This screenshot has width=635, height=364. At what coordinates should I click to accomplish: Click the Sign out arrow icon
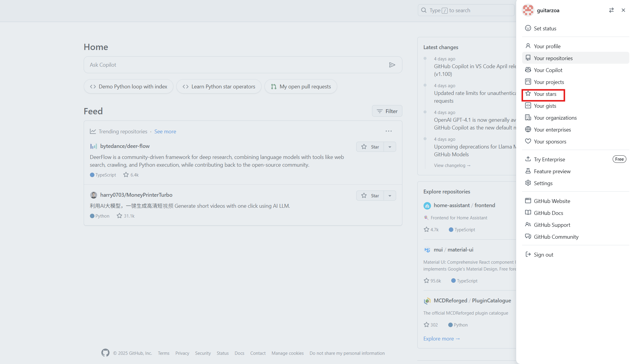pos(528,254)
